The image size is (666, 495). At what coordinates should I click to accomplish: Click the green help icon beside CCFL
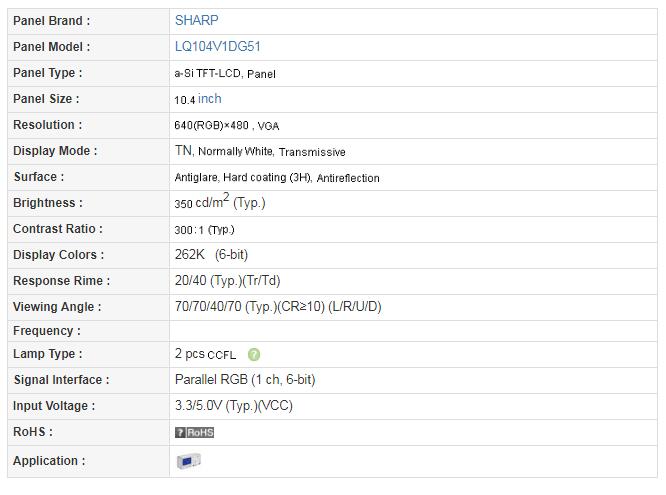254,354
